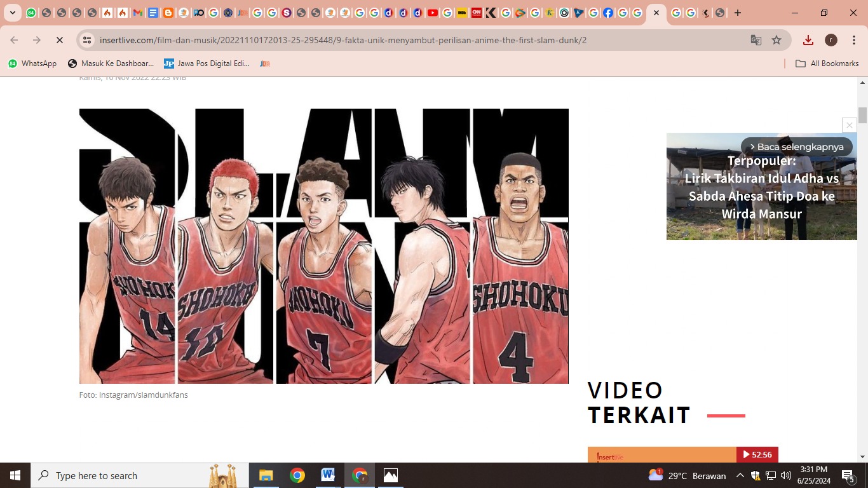Switch to the RO tab
Viewport: 868px width, 488px height.
coord(199,13)
